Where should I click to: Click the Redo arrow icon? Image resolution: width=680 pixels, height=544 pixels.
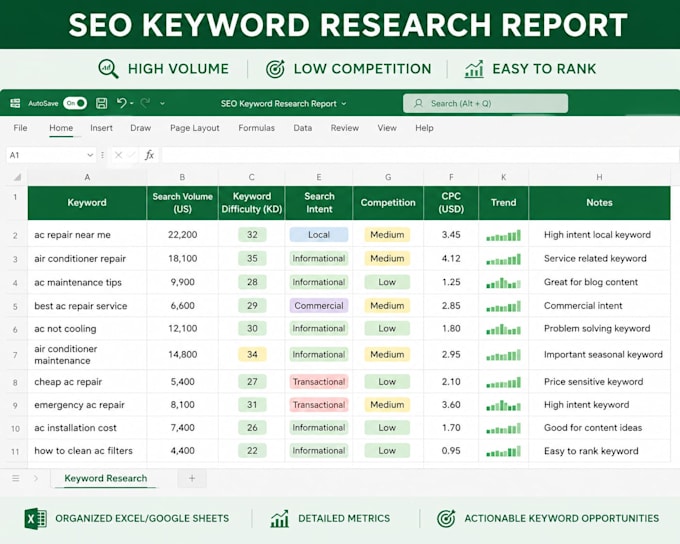pyautogui.click(x=145, y=103)
